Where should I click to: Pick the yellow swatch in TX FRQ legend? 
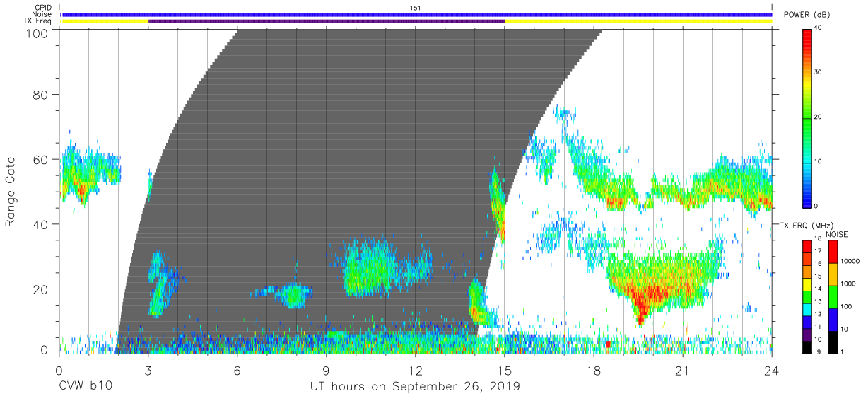(807, 284)
